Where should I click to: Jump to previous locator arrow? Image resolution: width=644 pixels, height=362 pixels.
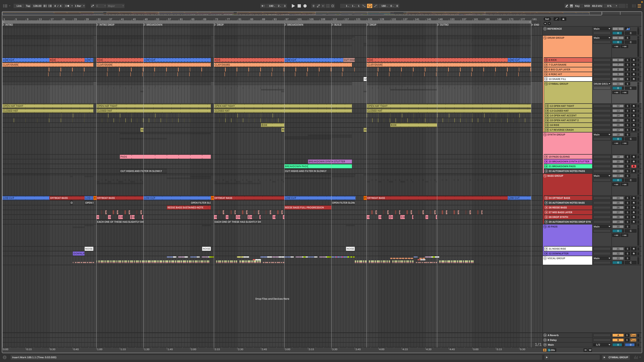tap(545, 23)
